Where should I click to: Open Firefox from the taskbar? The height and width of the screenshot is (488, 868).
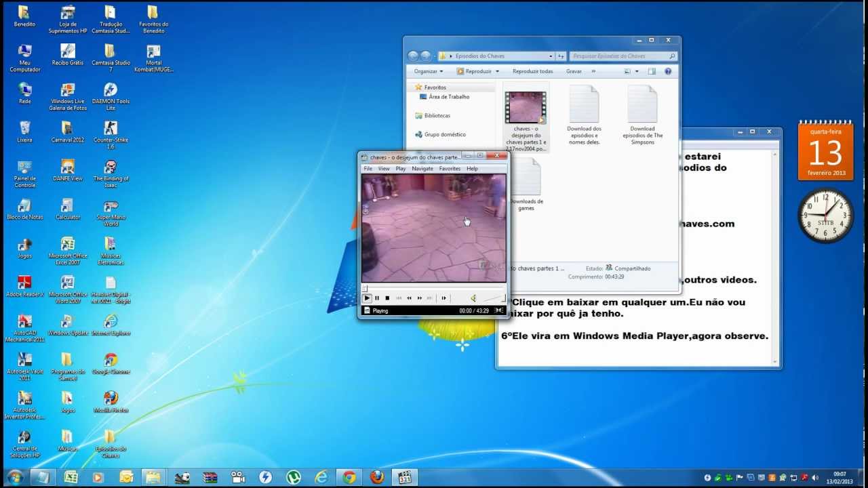[377, 477]
